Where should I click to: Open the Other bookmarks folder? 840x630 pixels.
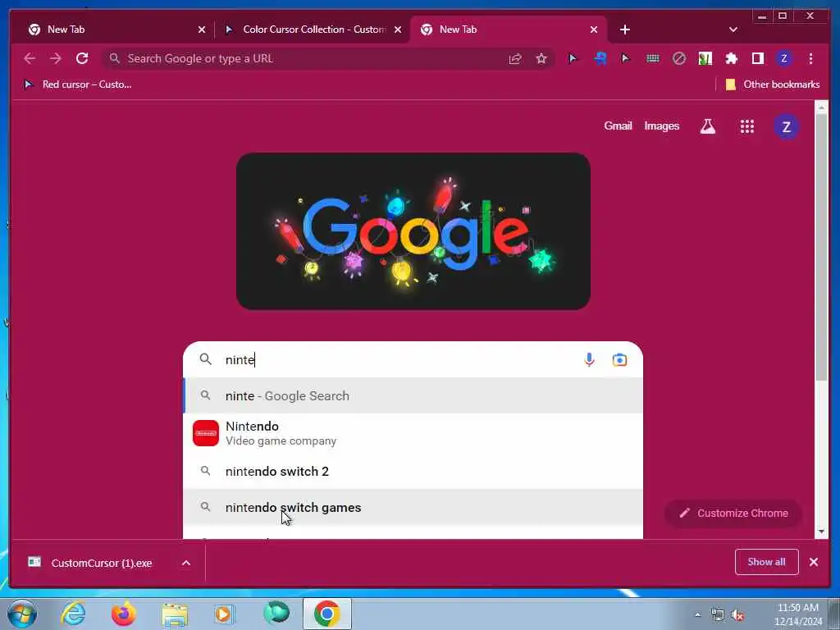click(773, 84)
